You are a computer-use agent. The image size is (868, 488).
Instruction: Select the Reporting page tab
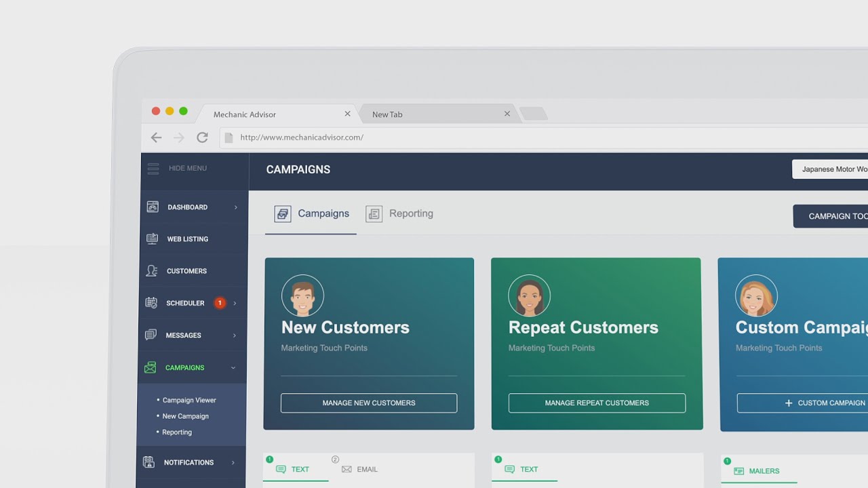point(399,214)
